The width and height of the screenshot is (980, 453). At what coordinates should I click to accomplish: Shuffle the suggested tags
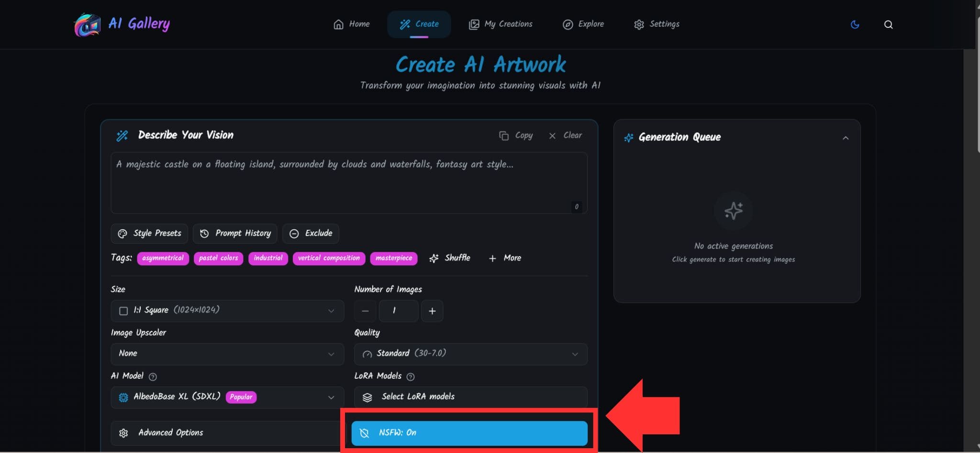pos(450,258)
